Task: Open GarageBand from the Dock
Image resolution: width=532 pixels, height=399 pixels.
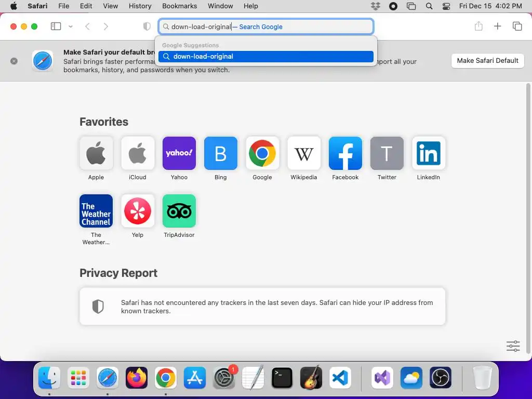Action: [x=311, y=378]
